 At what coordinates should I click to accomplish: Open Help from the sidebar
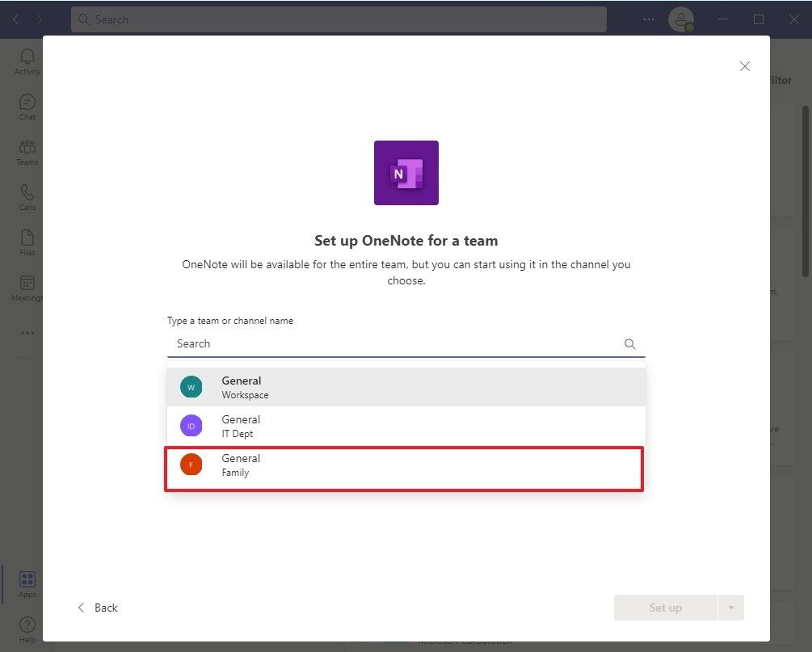click(x=27, y=626)
